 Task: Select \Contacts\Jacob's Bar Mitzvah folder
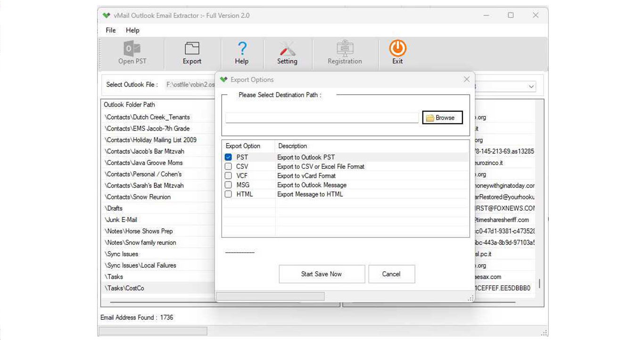tap(158, 151)
